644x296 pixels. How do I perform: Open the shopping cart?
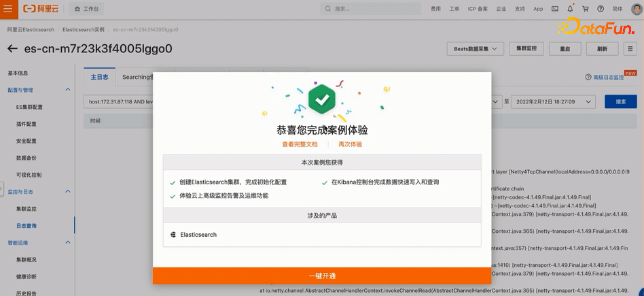click(x=586, y=9)
